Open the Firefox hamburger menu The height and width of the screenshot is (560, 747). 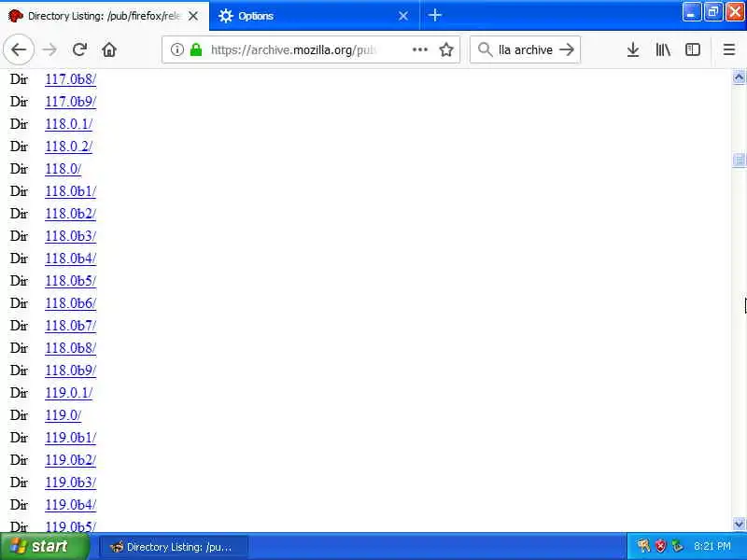(729, 49)
